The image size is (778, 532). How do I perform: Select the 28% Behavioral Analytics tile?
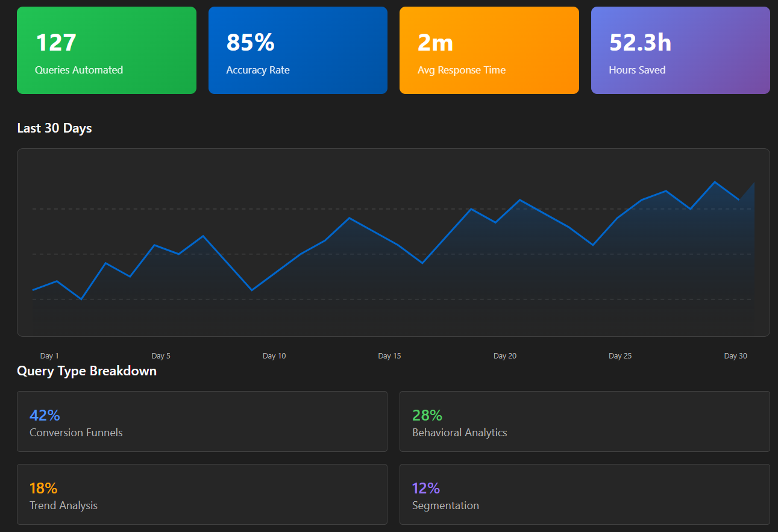(585, 421)
